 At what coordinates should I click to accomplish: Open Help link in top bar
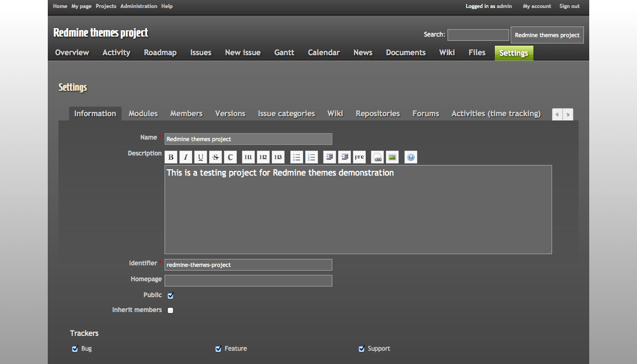(167, 6)
